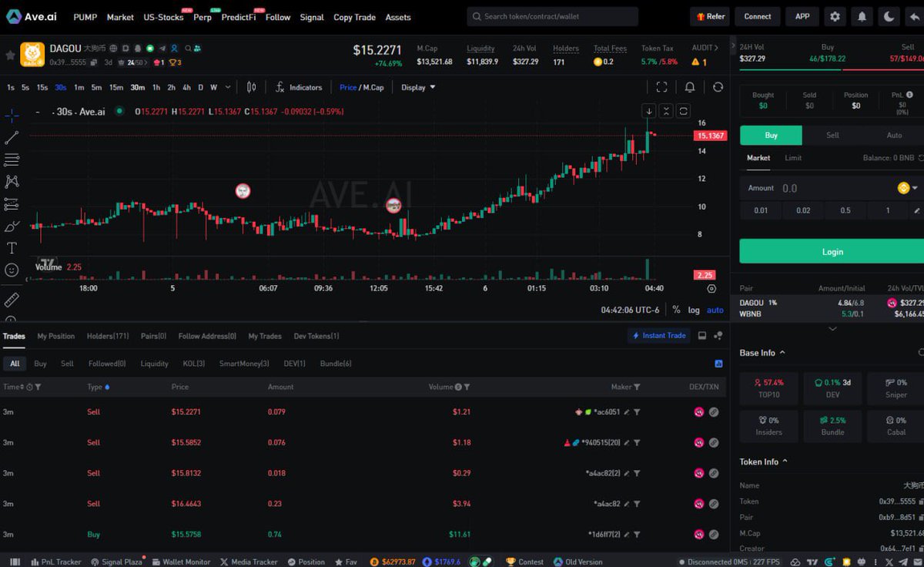Expand pair list chevron below WBNB
924x567 pixels.
tap(832, 328)
